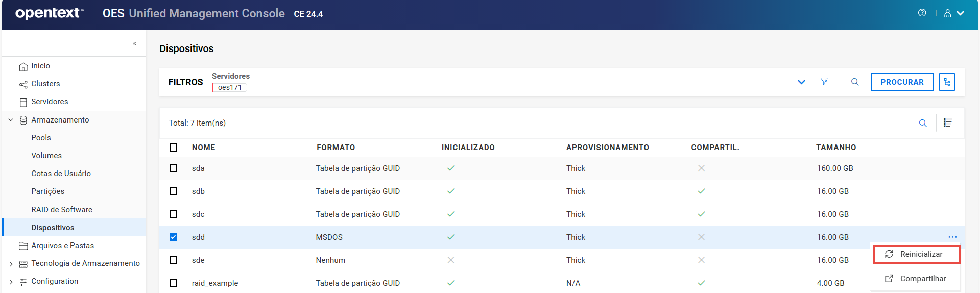Check the sde row checkbox
The height and width of the screenshot is (293, 980).
pos(173,260)
